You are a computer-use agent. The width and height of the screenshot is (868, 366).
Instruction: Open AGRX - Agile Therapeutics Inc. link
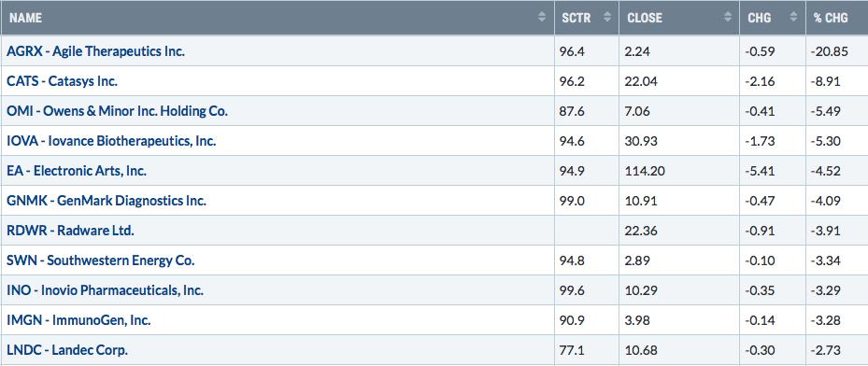[95, 51]
